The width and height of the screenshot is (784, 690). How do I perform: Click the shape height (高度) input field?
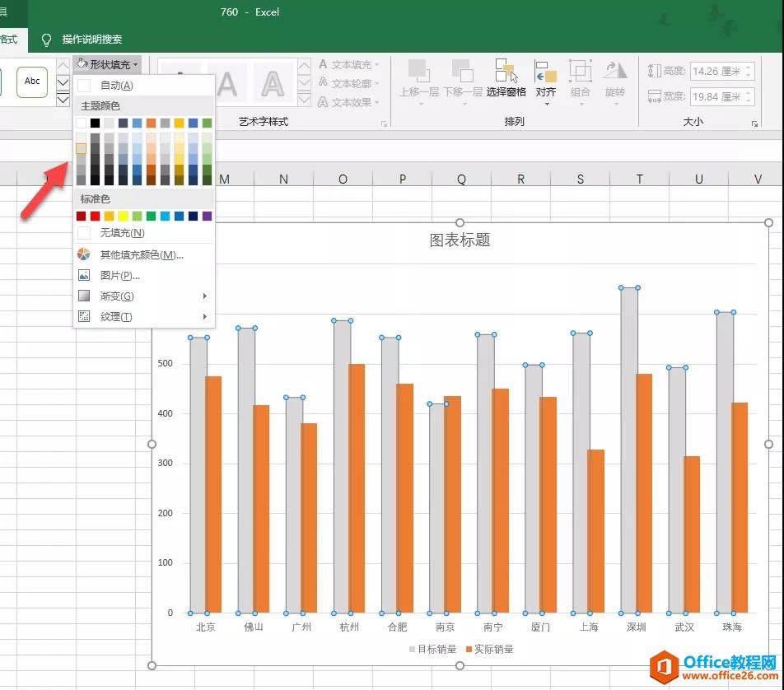(x=715, y=72)
